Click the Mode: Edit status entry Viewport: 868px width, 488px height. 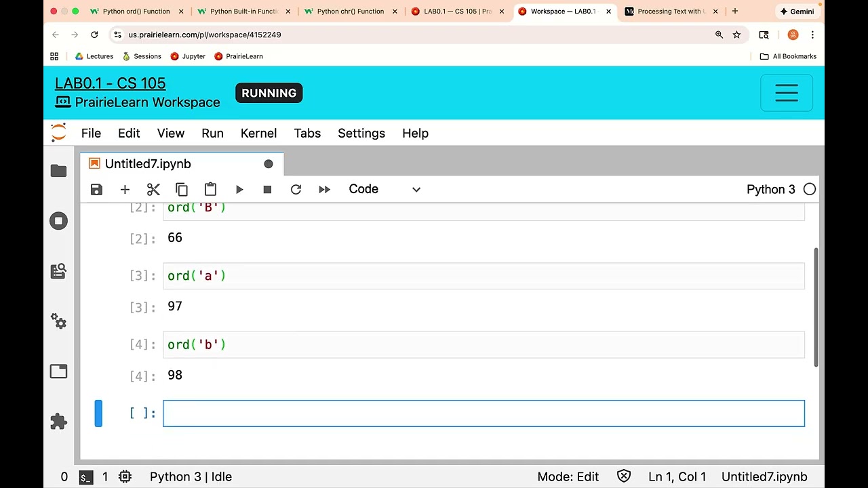568,476
